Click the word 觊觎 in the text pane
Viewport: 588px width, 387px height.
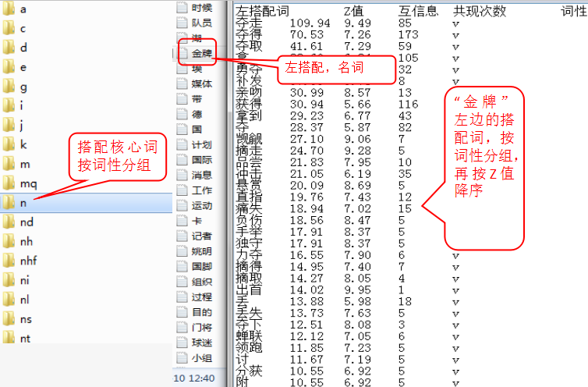tap(249, 139)
